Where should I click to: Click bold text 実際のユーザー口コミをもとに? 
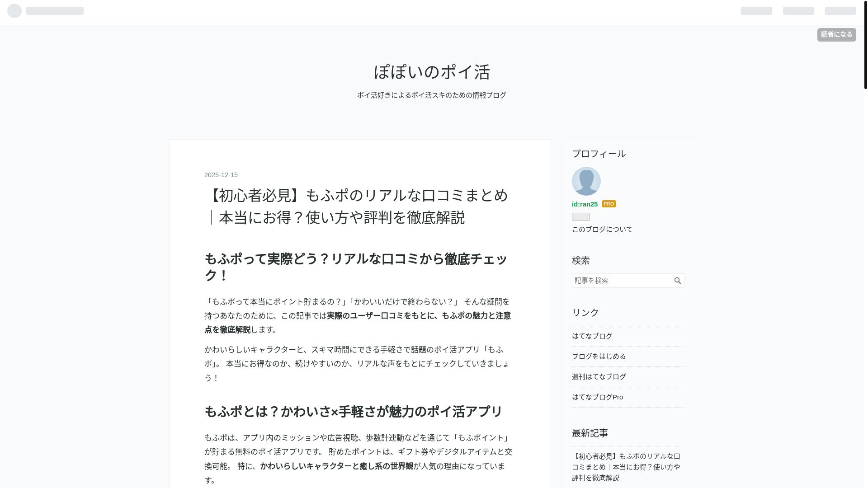click(x=381, y=316)
